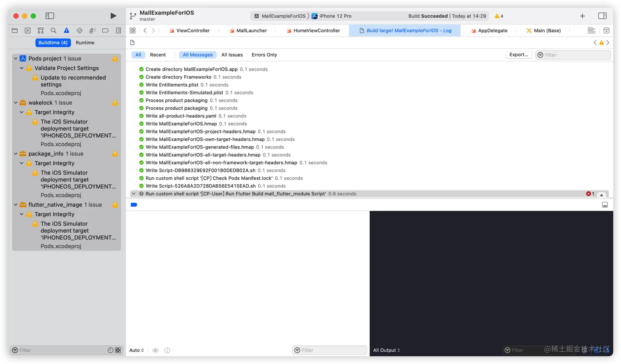
Task: Open the Find navigator magnifier icon
Action: 53,30
